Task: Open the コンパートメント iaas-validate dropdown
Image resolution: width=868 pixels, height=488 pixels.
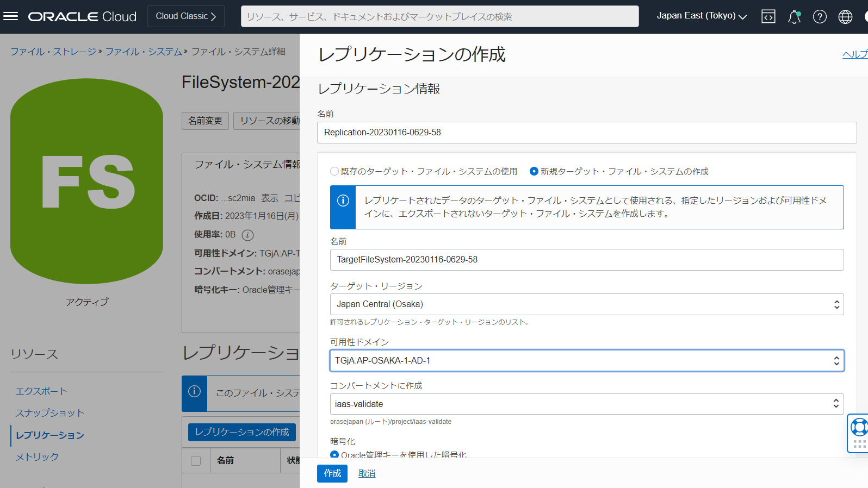Action: pyautogui.click(x=586, y=404)
